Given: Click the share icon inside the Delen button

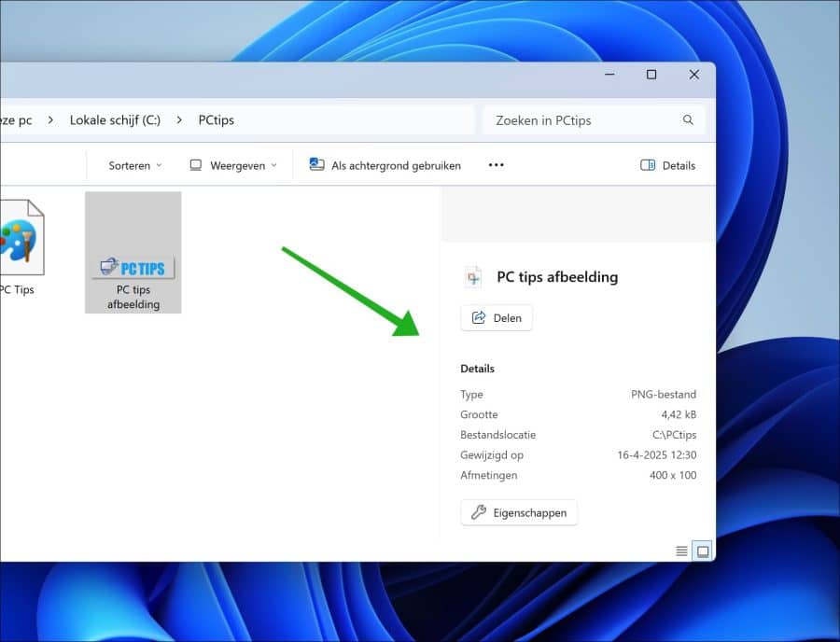Looking at the screenshot, I should pyautogui.click(x=480, y=317).
